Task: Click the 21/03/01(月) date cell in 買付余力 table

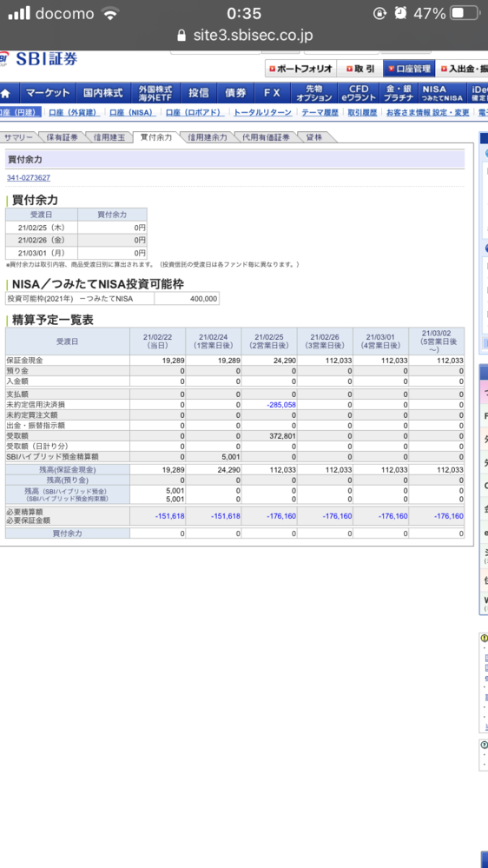Action: [42, 253]
